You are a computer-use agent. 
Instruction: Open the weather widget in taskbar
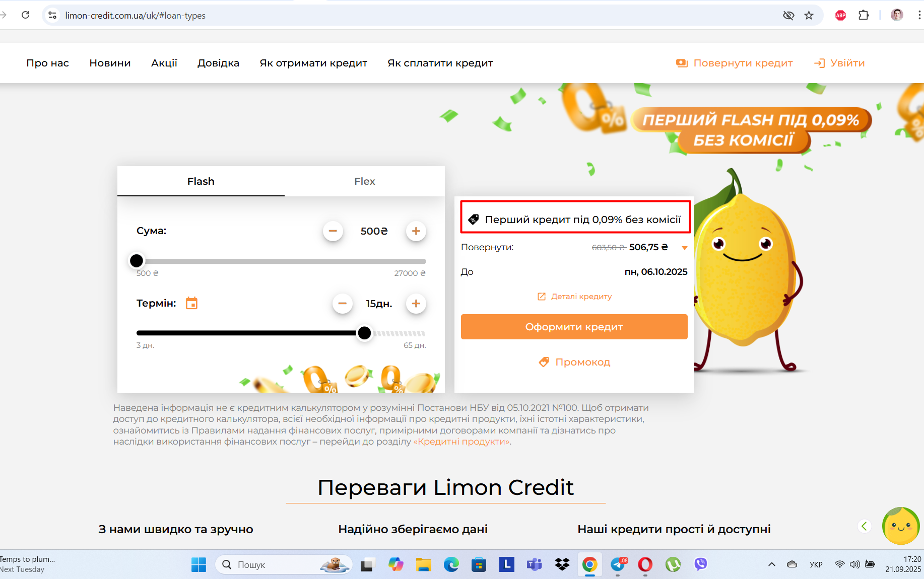coord(28,564)
